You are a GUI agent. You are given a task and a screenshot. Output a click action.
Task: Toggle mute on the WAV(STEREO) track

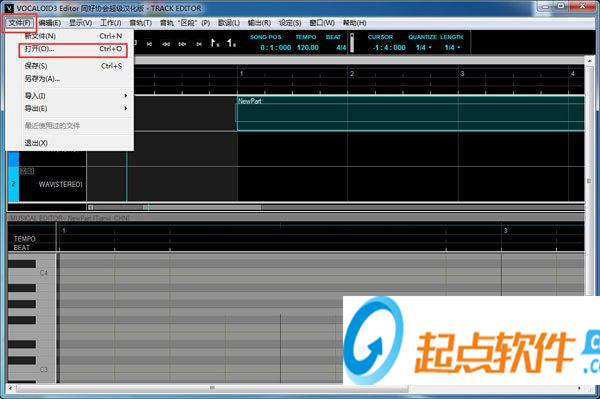[x=23, y=171]
